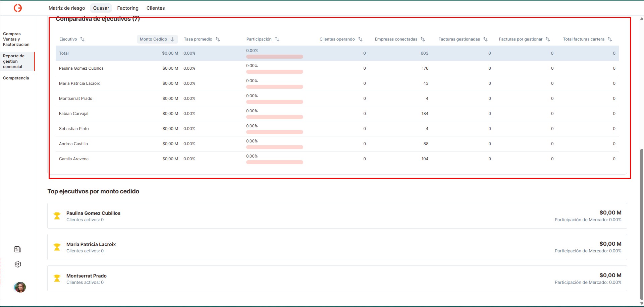Open Compras Ventas y Factorizacion section

pyautogui.click(x=16, y=39)
